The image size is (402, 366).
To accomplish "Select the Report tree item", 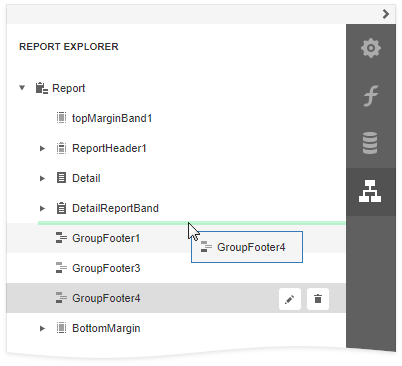I will coord(69,88).
